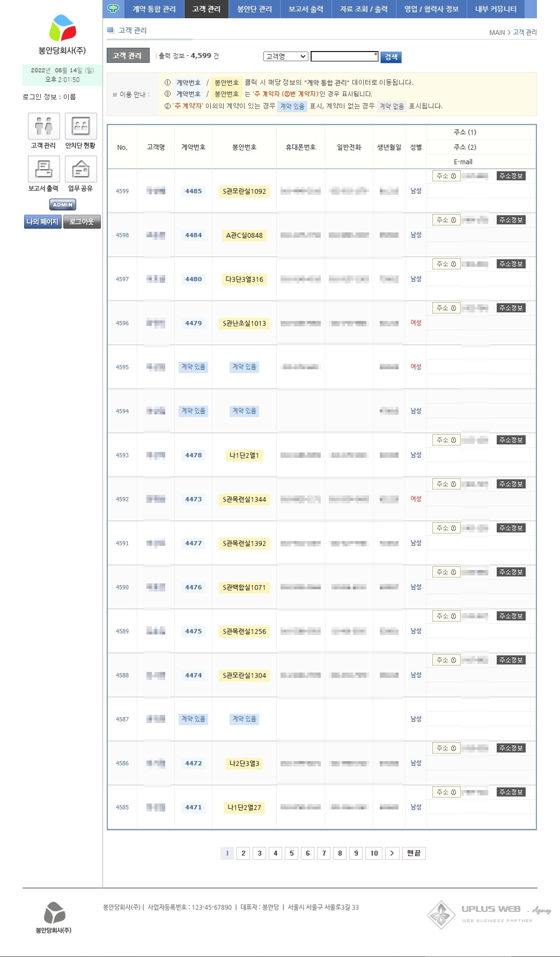The height and width of the screenshot is (957, 560).
Task: Click 주소정보 button in row 4585
Action: (x=511, y=792)
